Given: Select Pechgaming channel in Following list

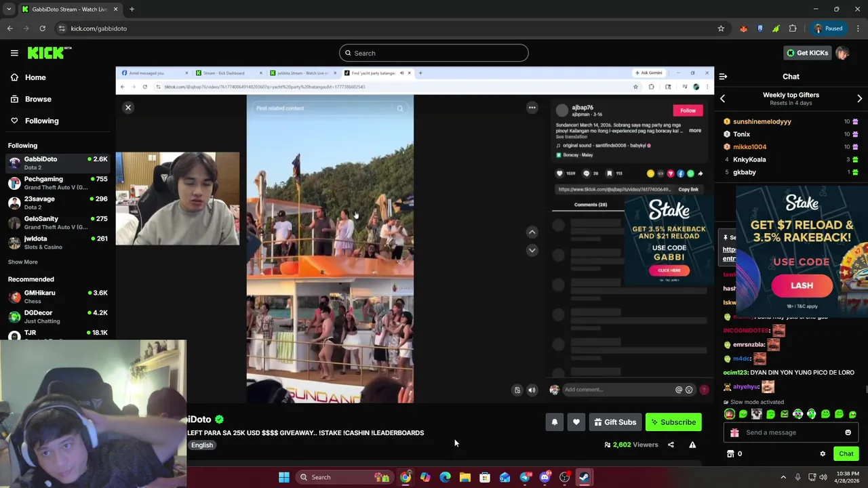Looking at the screenshot, I should tap(58, 183).
